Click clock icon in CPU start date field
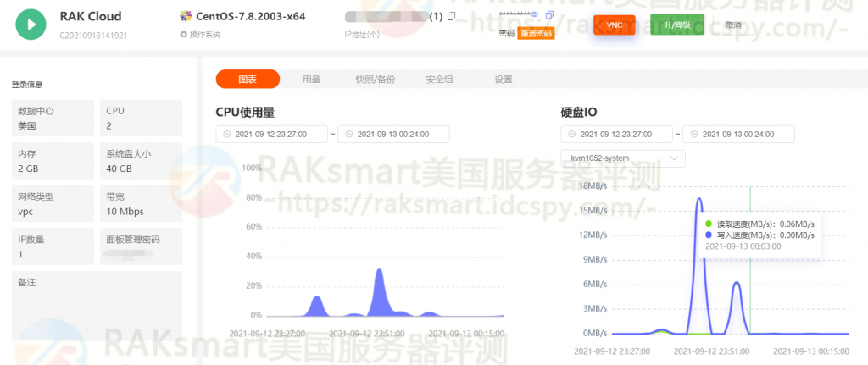Viewport: 868px width, 365px height. click(227, 134)
